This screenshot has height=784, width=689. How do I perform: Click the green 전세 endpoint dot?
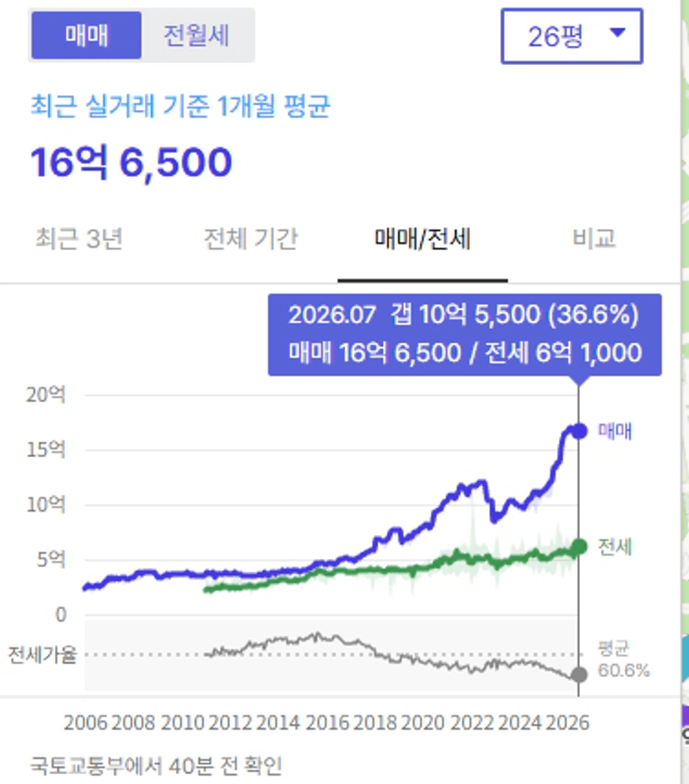[579, 547]
